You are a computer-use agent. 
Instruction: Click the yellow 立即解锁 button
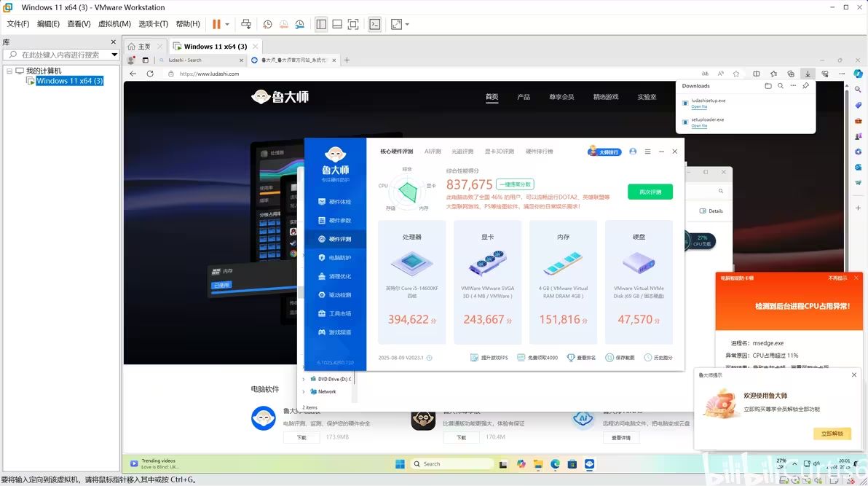pos(832,434)
